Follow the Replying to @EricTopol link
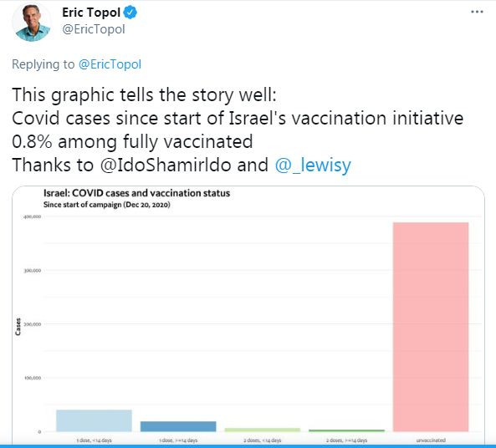 tap(110, 64)
